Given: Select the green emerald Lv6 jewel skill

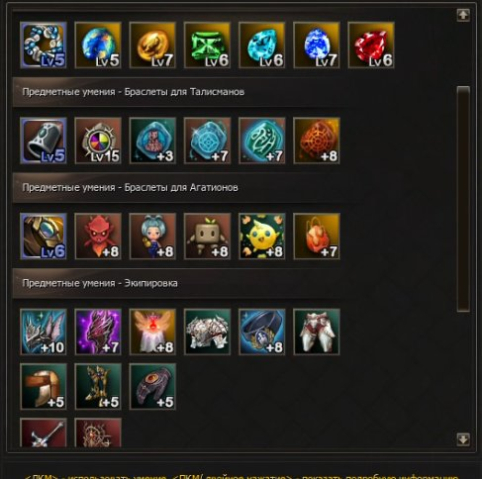Looking at the screenshot, I should point(207,45).
